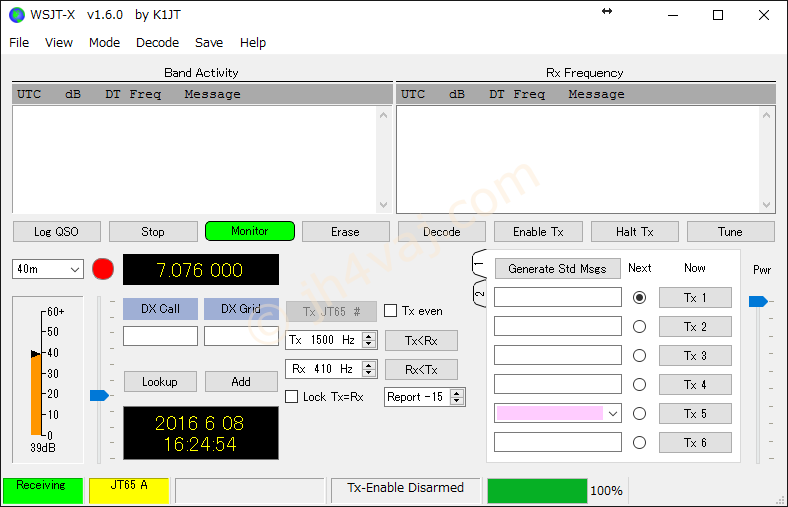Toggle the green Monitor button
The image size is (788, 507).
click(250, 231)
